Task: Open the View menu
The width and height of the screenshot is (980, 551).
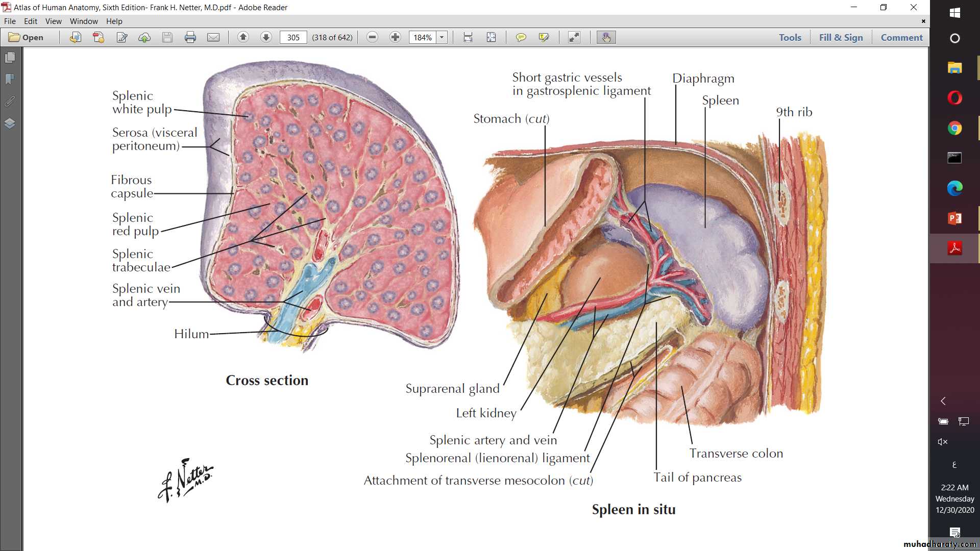Action: [x=53, y=21]
